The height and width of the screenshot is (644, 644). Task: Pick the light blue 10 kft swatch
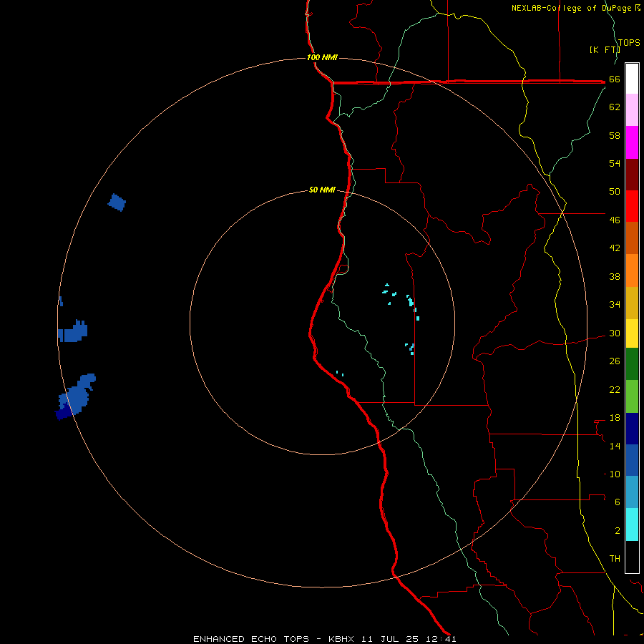click(x=632, y=492)
